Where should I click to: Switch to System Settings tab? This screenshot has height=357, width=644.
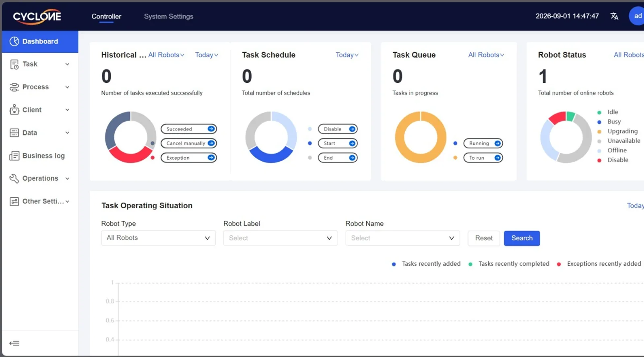(x=169, y=16)
